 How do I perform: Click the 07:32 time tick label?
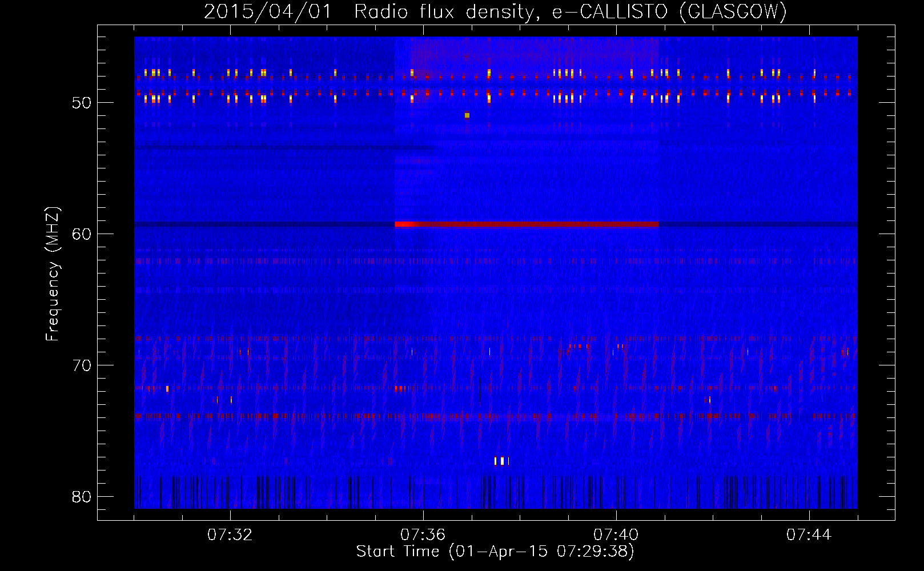click(230, 534)
